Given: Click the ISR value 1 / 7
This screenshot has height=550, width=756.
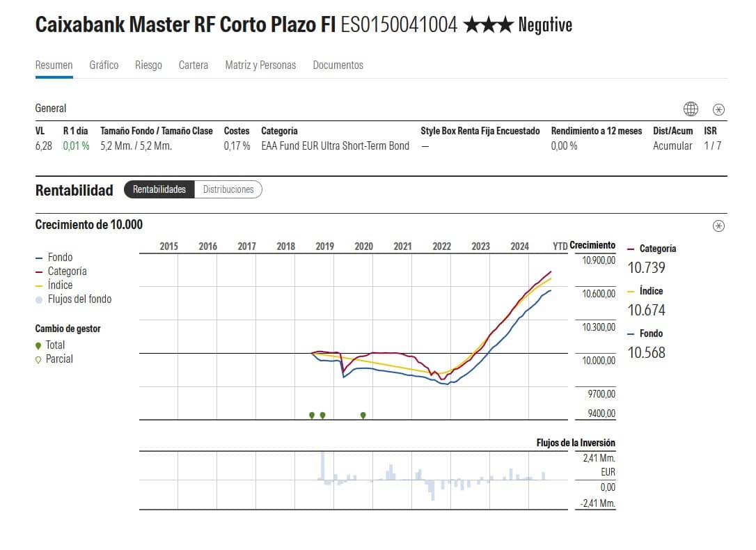Looking at the screenshot, I should click(713, 146).
